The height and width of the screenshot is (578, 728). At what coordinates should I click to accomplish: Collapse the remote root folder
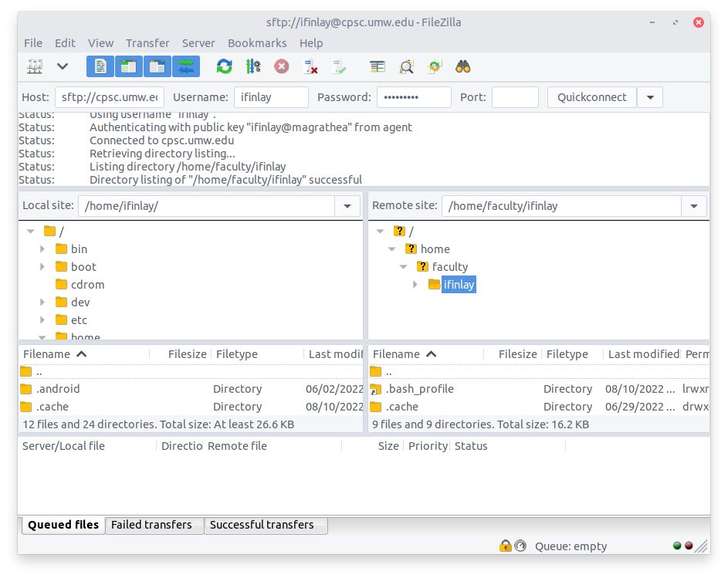pyautogui.click(x=381, y=232)
